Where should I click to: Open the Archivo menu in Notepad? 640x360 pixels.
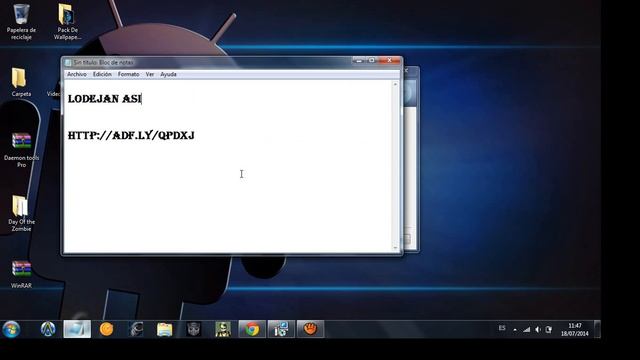coord(77,74)
